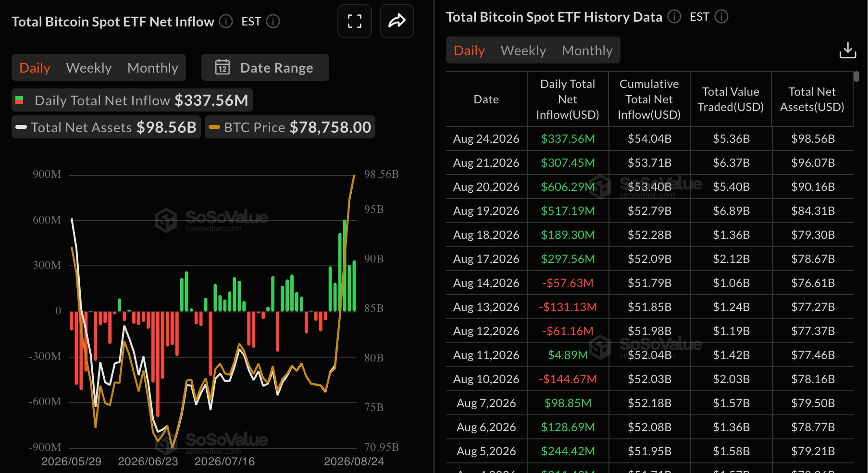Open fullscreen view of the chart
Screen dimensions: 868x473
[354, 21]
